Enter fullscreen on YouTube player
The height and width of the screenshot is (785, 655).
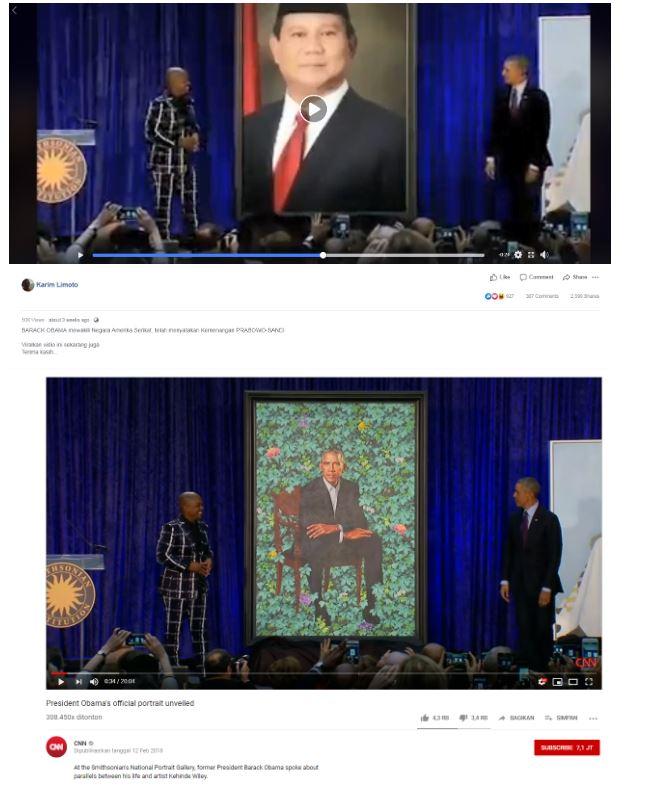(x=589, y=681)
